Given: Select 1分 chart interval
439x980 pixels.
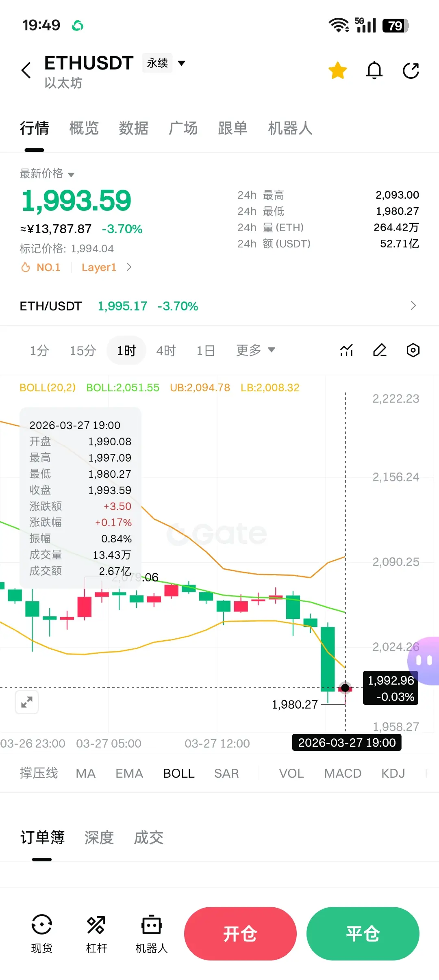Looking at the screenshot, I should click(39, 350).
